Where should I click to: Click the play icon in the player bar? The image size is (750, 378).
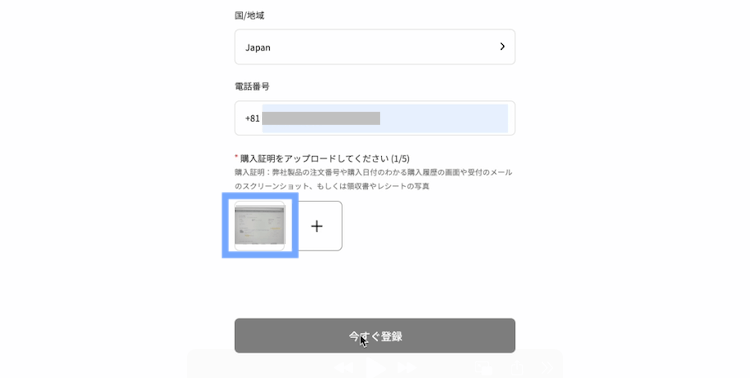(376, 367)
